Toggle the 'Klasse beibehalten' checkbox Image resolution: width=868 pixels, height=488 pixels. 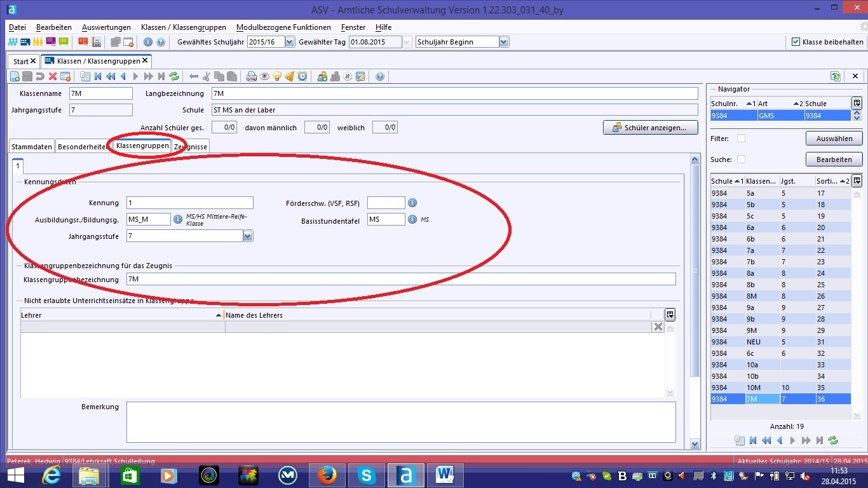(796, 42)
